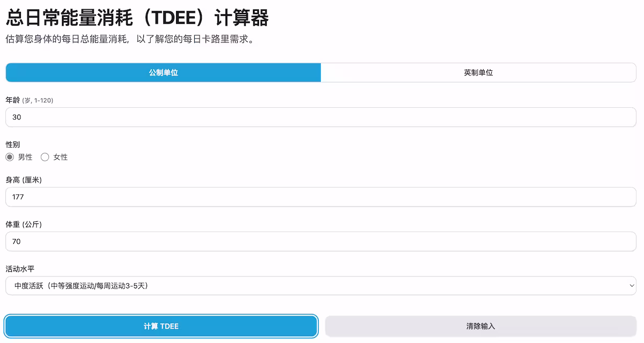Click the TDEE 计算器 page title
This screenshot has height=343, width=644.
pyautogui.click(x=137, y=18)
